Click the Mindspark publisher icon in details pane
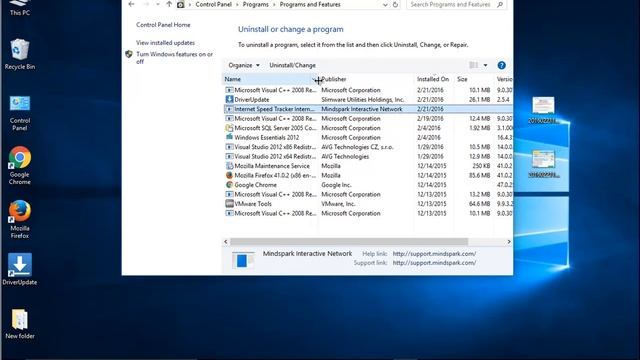This screenshot has width=640, height=360. [242, 260]
